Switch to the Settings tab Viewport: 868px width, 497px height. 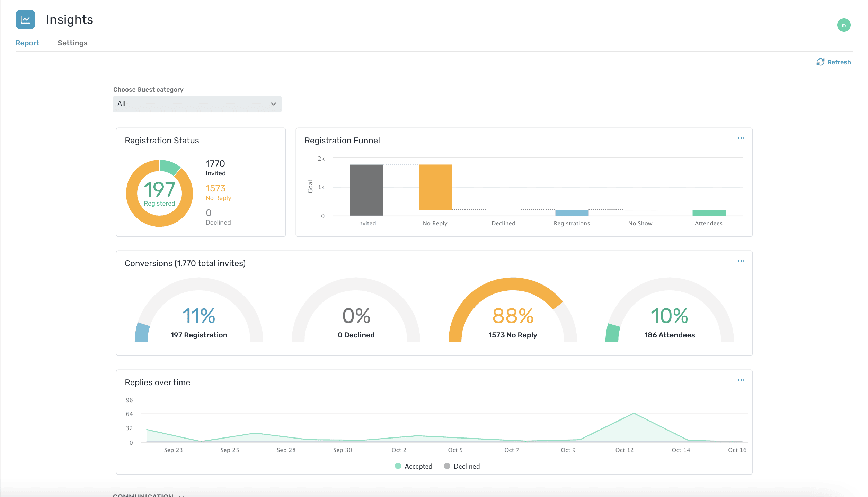click(72, 43)
